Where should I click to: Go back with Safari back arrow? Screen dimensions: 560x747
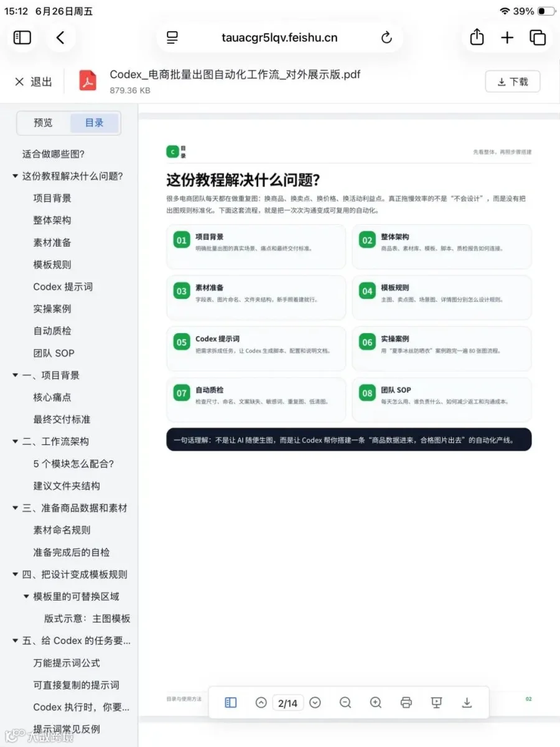[x=60, y=38]
